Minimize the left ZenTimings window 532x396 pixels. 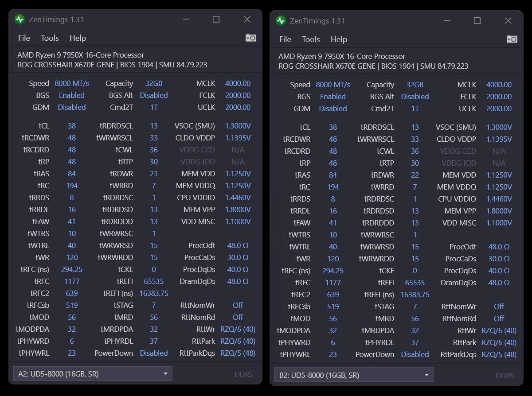point(185,19)
